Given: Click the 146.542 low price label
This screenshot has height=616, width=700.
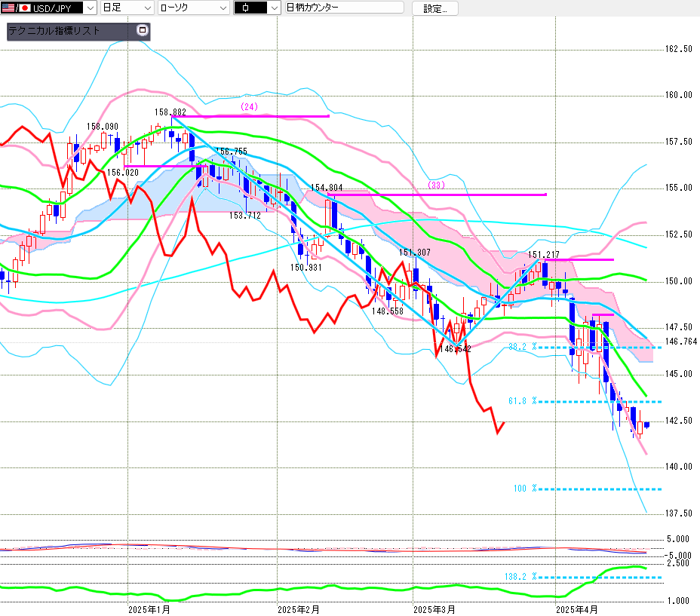Looking at the screenshot, I should click(x=456, y=348).
